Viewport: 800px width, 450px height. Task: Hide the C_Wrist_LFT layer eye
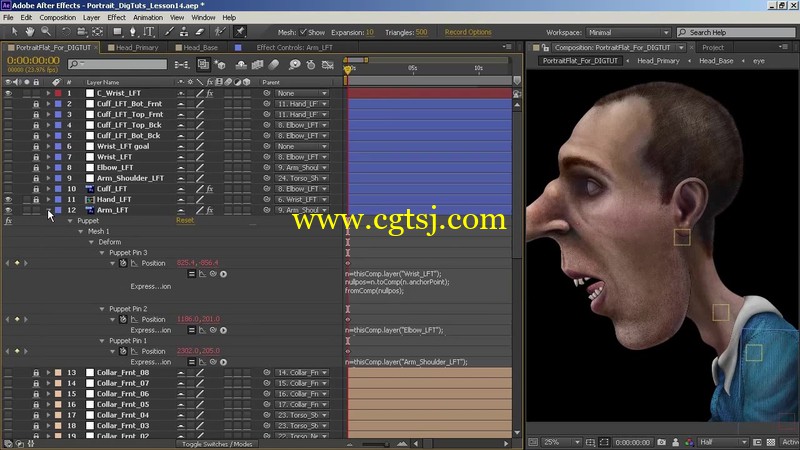[x=8, y=93]
